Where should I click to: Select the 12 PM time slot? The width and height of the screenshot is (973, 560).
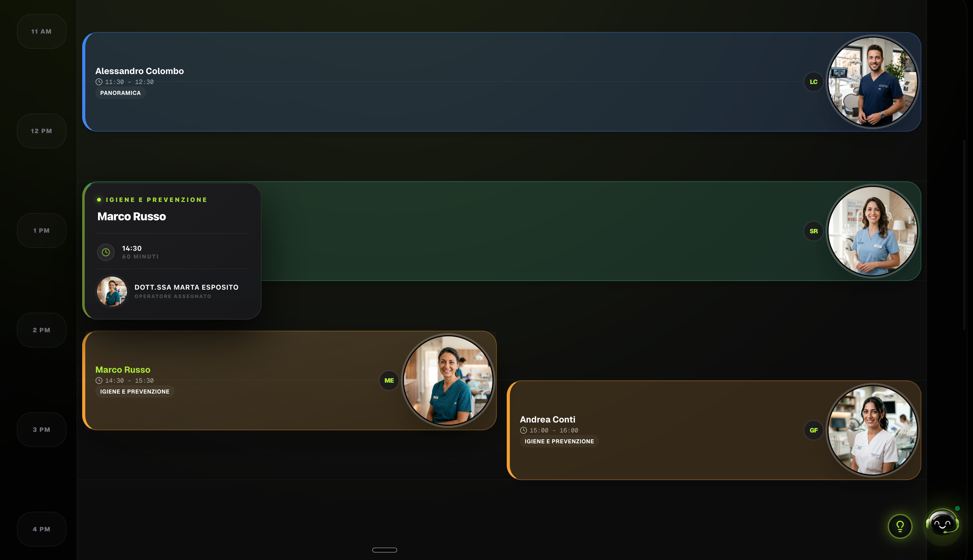click(x=41, y=131)
